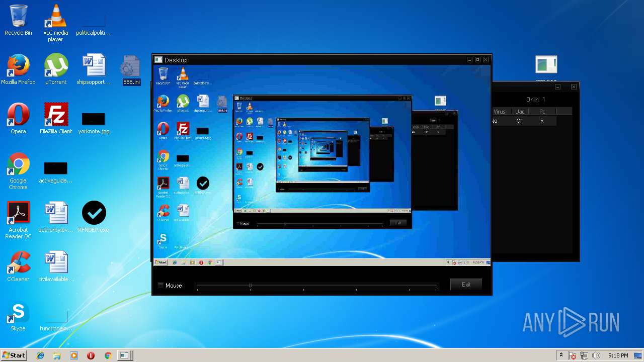The image size is (644, 362).
Task: Minimize the back RAT client list window
Action: point(557,87)
